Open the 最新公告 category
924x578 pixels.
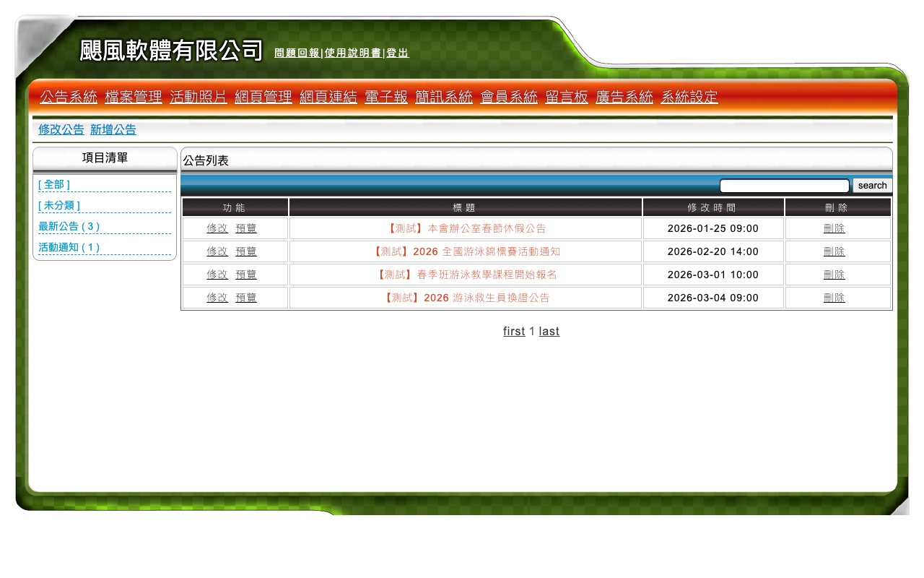pos(69,226)
